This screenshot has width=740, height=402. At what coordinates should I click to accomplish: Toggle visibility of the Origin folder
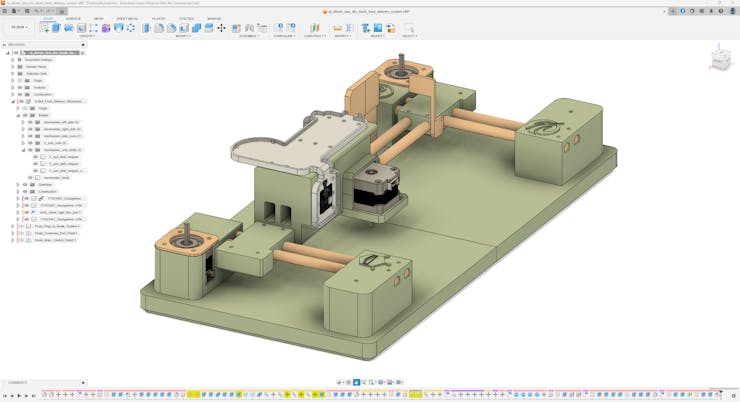(20, 80)
